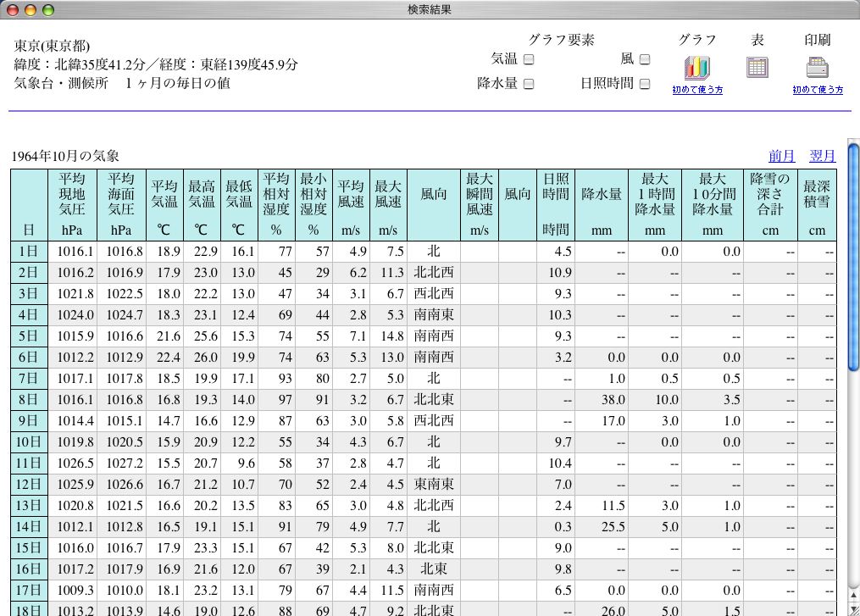Click the 南南東 wind direction on 4日
860x616 pixels.
click(434, 315)
